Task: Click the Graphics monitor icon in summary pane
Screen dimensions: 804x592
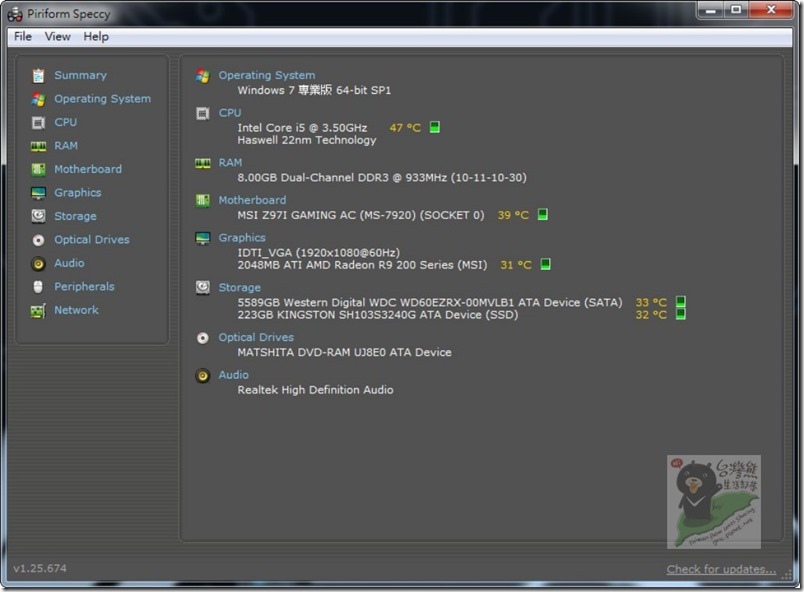Action: [x=203, y=238]
